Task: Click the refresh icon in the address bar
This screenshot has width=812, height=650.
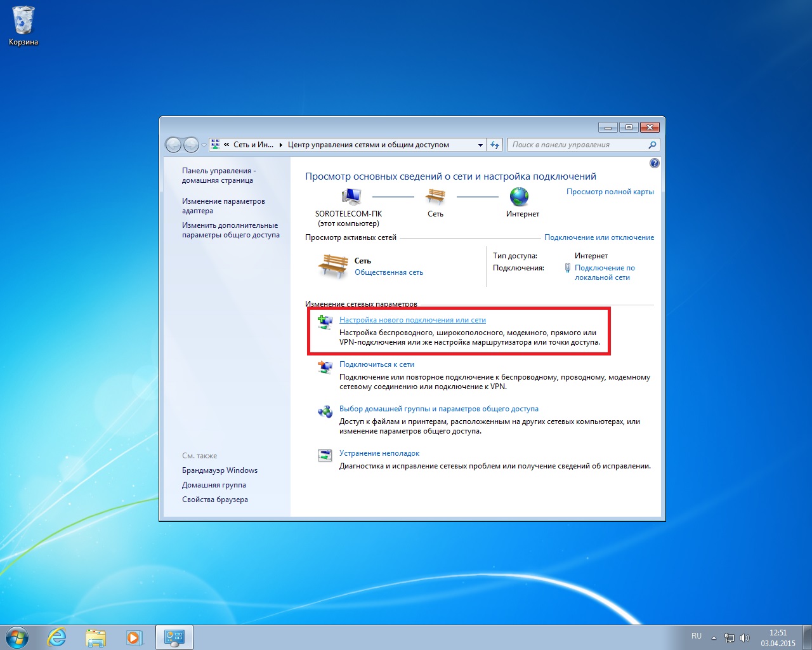Action: [x=495, y=145]
